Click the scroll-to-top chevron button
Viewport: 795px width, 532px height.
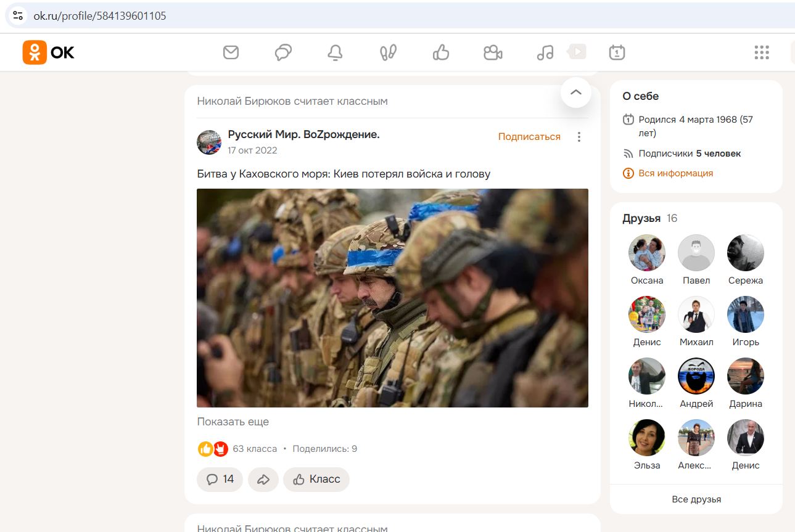click(x=575, y=92)
